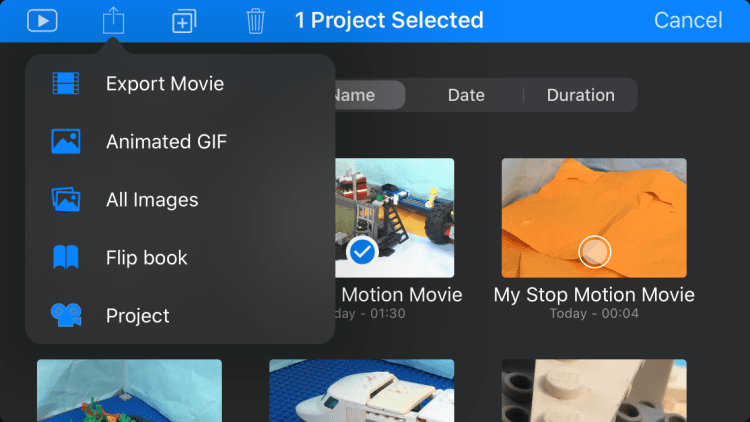Tap the Flip book open-book icon
The height and width of the screenshot is (422, 750).
click(x=66, y=258)
